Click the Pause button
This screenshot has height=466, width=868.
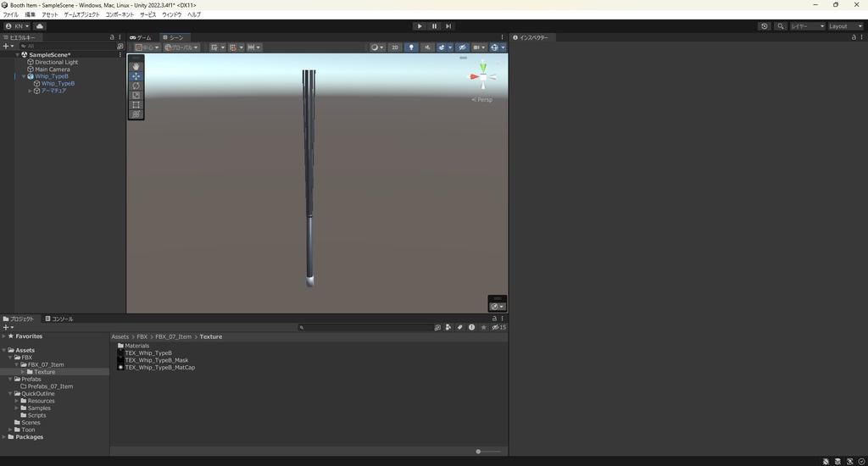pos(434,26)
